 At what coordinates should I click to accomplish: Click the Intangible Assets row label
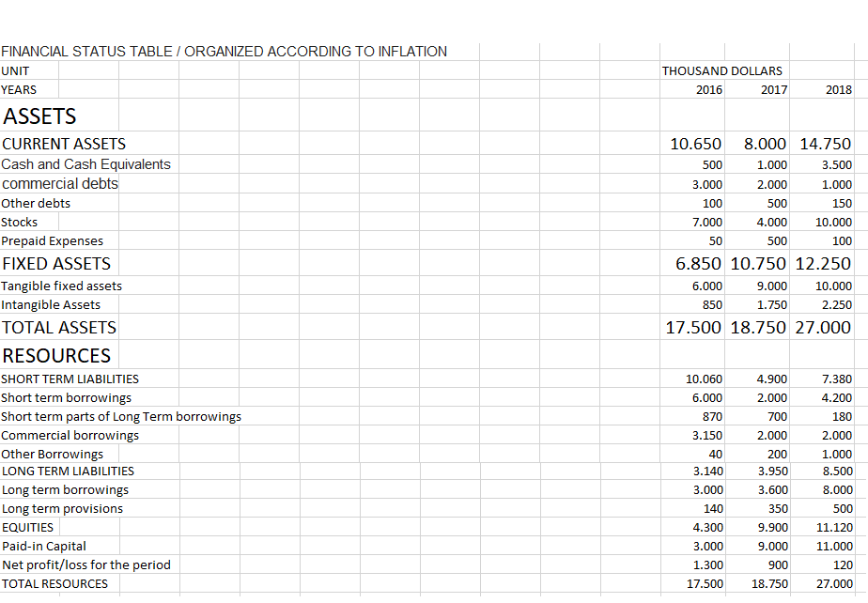pos(48,304)
